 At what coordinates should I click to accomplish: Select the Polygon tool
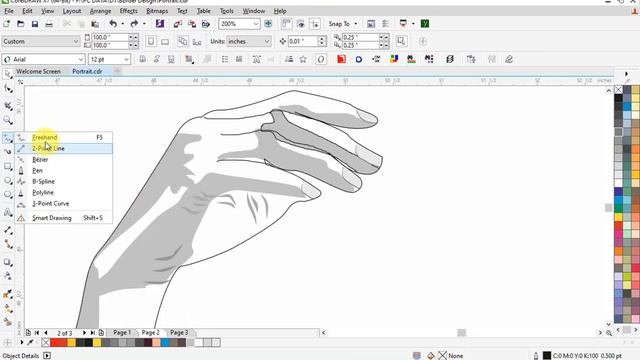[x=8, y=195]
